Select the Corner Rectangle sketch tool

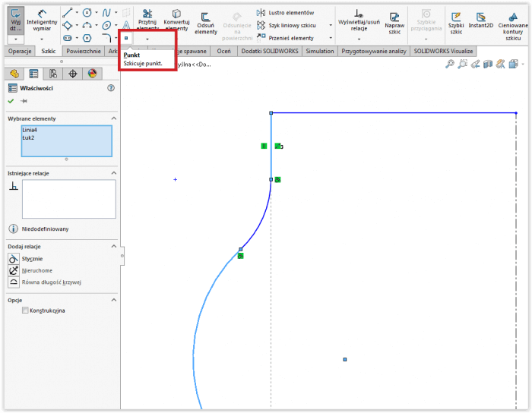[x=67, y=25]
